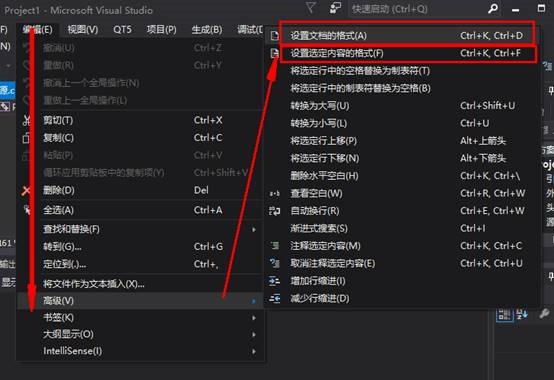
Task: Select 设置文档的格式(A) in the submenu
Action: tap(403, 36)
